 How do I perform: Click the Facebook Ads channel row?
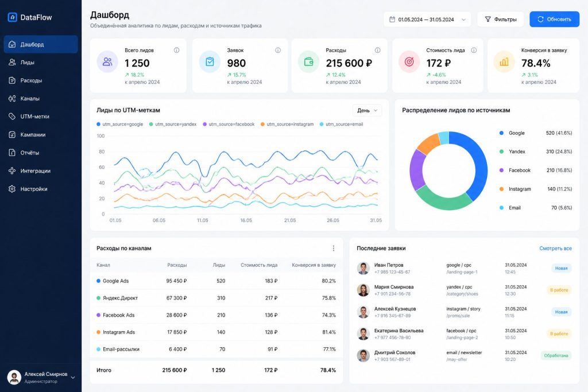pos(216,315)
